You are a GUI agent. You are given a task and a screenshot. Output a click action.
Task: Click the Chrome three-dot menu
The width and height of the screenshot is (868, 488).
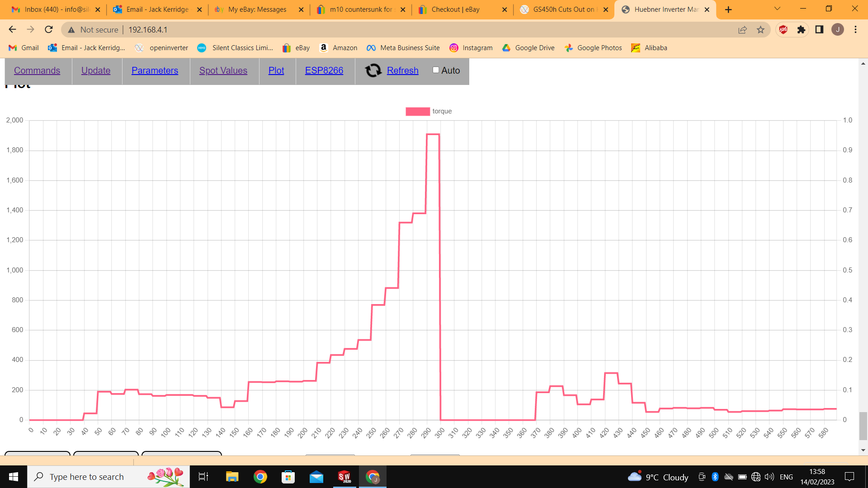[x=855, y=30]
